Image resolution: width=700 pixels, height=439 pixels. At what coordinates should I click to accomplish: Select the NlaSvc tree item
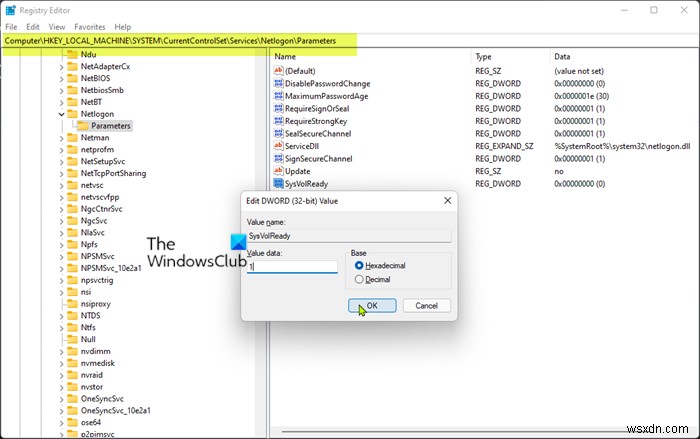click(92, 232)
